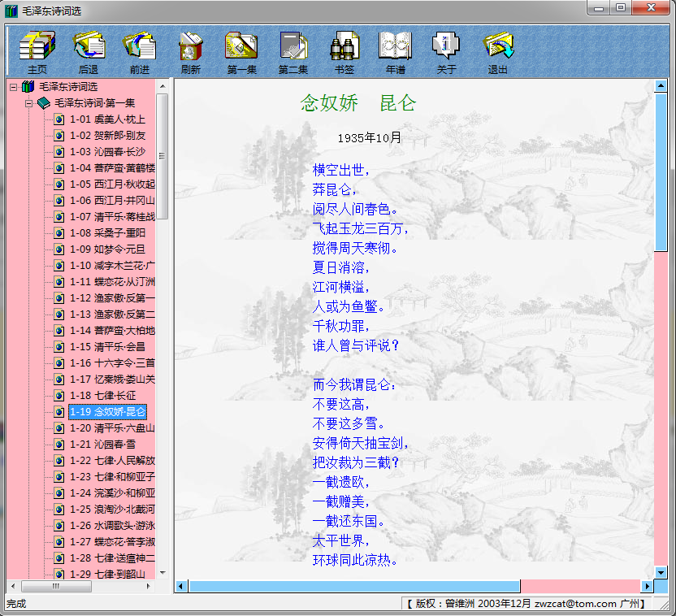Click the 完成 status text
This screenshot has width=676, height=616.
[16, 604]
